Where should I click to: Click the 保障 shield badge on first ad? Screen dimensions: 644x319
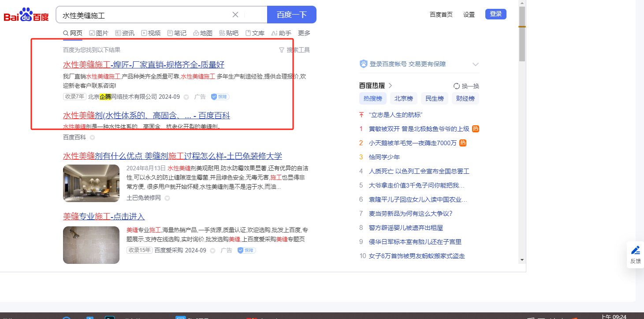click(220, 97)
